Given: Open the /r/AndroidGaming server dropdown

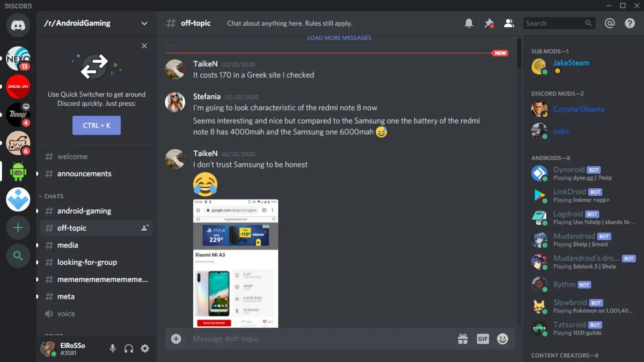Looking at the screenshot, I should point(144,23).
